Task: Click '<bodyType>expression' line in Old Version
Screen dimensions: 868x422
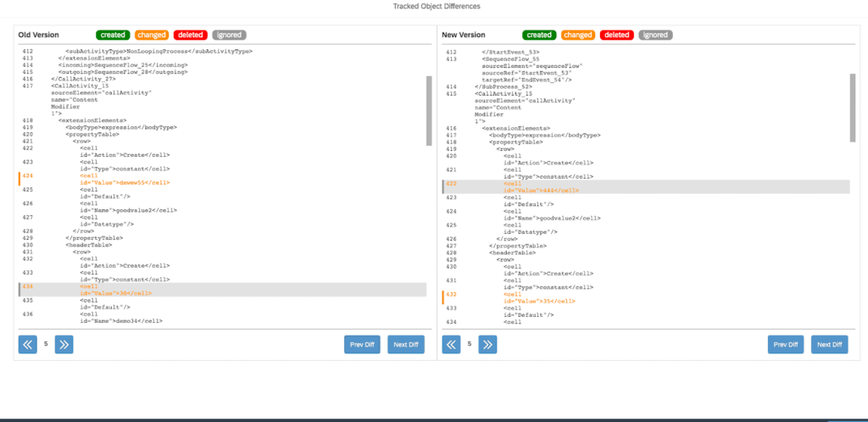Action: pos(121,127)
